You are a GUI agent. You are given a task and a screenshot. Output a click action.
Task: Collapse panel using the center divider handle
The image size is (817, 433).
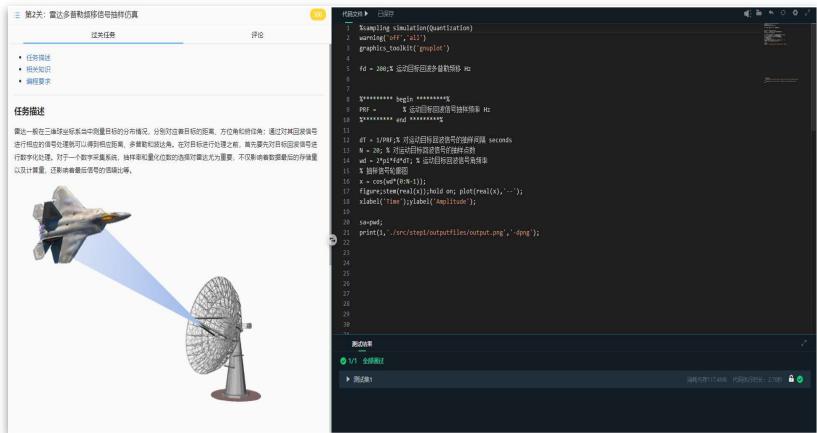(333, 238)
